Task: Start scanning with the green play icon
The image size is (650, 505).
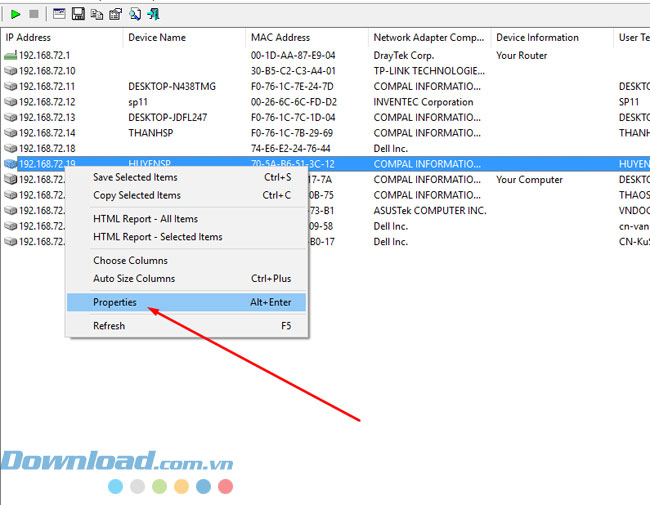Action: pos(15,15)
